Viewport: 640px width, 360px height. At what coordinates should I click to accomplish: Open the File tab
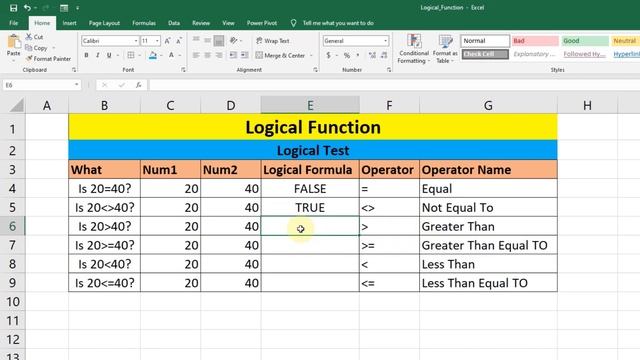point(13,23)
